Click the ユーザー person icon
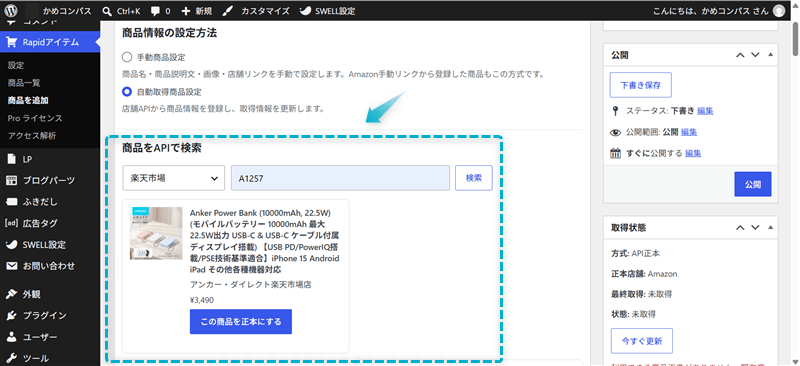 pos(12,337)
